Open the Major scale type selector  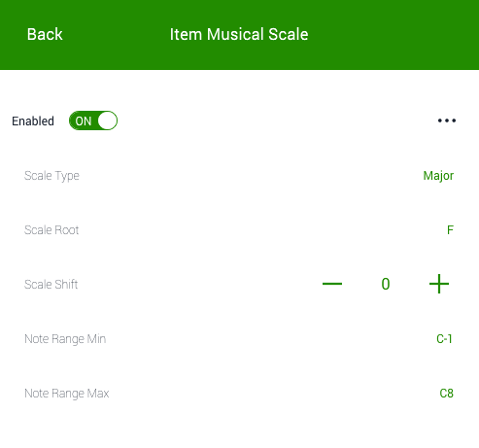[438, 176]
